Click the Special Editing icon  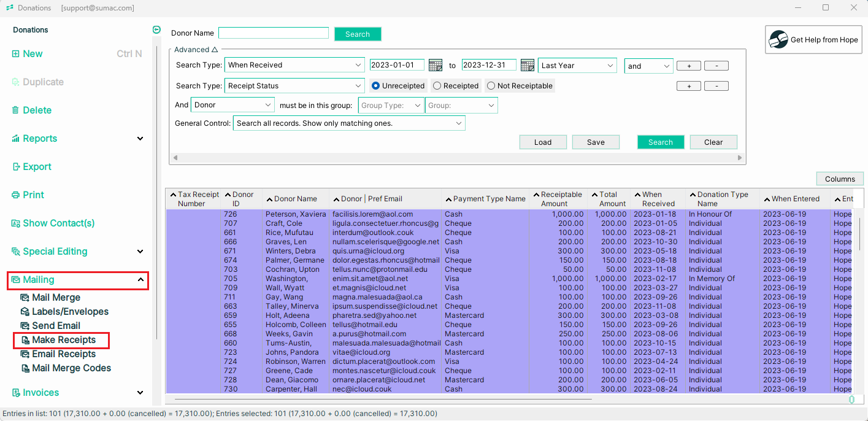click(x=15, y=252)
